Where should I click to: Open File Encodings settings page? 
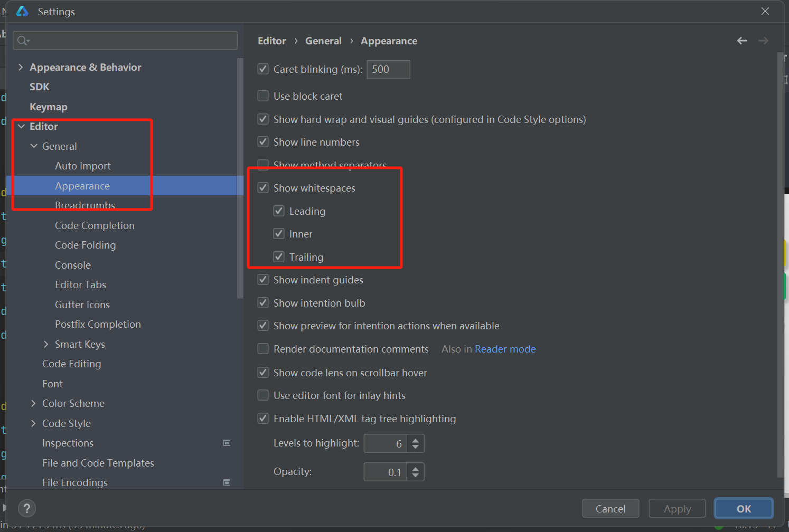(x=75, y=482)
